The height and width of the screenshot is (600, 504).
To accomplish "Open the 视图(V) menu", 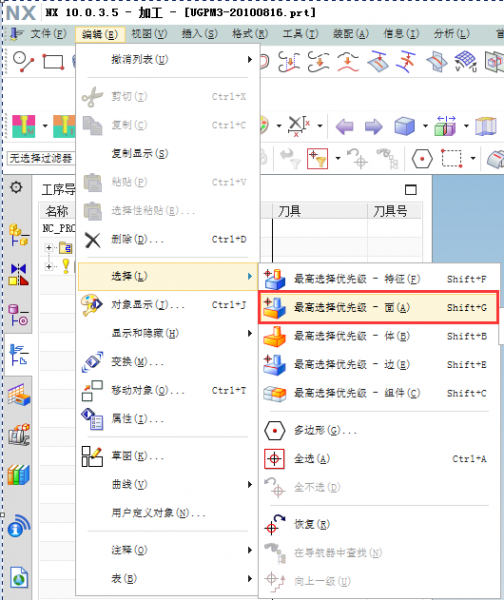I will coord(149,34).
